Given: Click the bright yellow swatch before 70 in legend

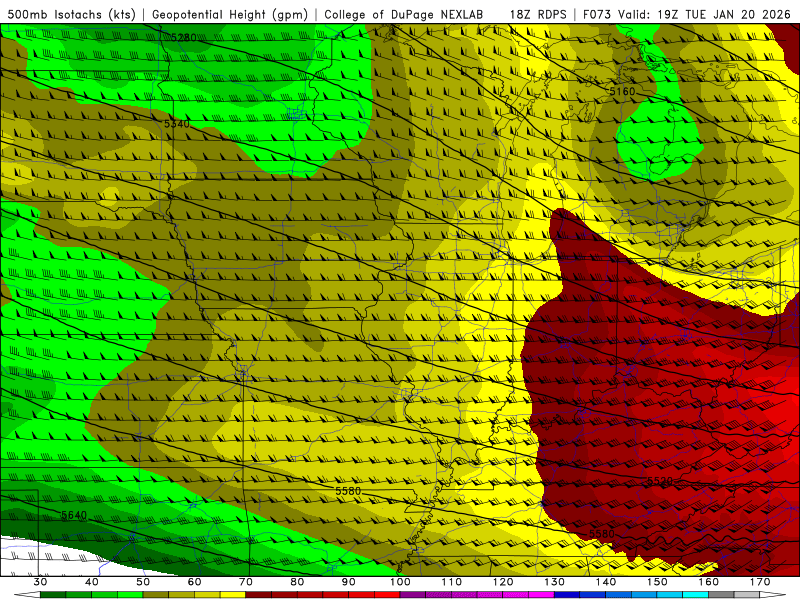Looking at the screenshot, I should [x=233, y=595].
